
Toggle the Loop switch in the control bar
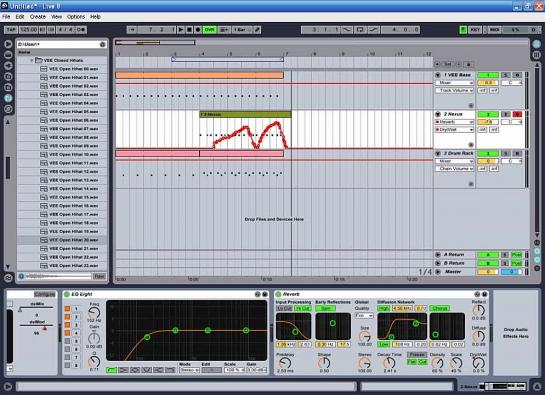(x=360, y=30)
